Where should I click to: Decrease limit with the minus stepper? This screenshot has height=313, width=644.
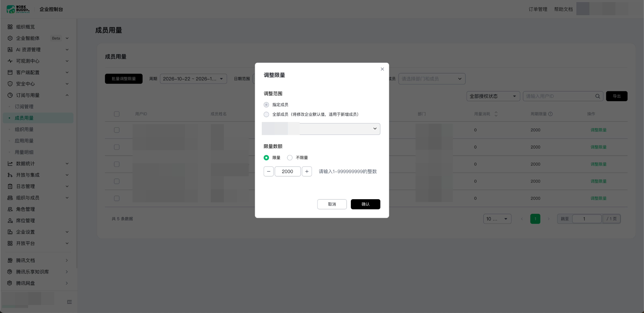coord(269,171)
